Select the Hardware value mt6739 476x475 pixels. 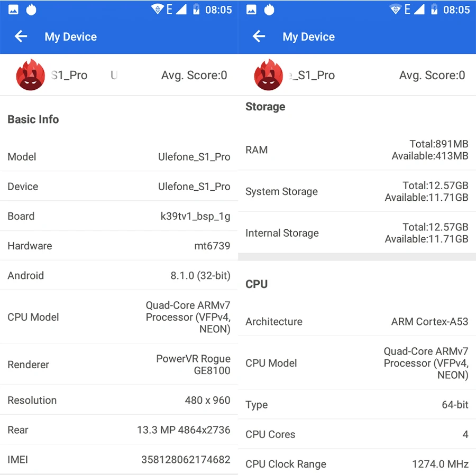[x=212, y=246]
